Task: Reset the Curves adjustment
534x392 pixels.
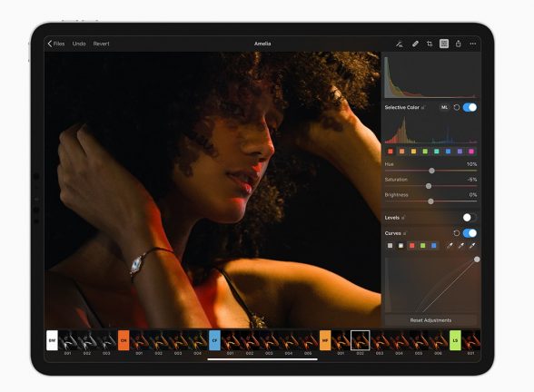Action: [x=457, y=233]
